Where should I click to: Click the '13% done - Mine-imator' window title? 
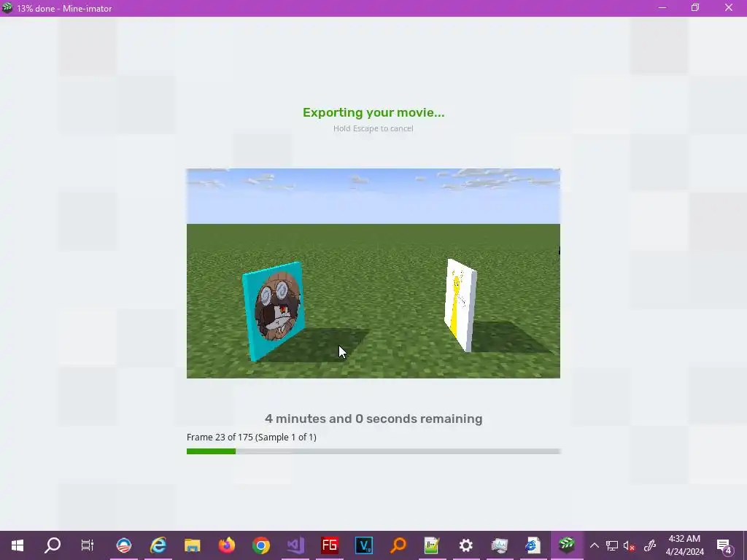click(x=64, y=9)
